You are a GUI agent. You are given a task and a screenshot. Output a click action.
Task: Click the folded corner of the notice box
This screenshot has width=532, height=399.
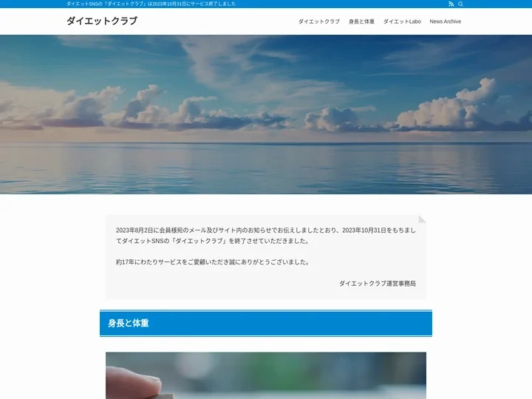click(x=422, y=219)
